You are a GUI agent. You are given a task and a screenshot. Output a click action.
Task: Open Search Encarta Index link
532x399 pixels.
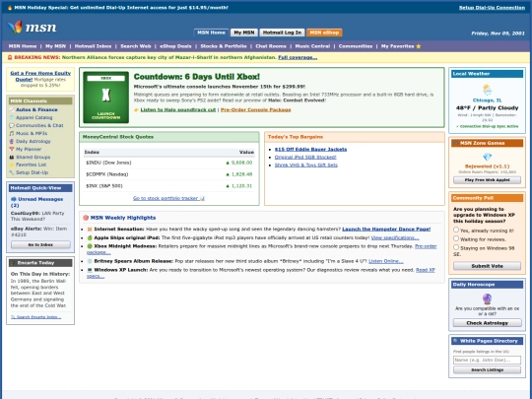[x=36, y=317]
